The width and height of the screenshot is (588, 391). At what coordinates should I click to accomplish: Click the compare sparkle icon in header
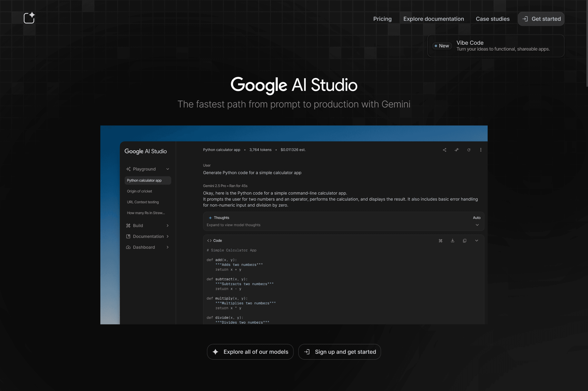pyautogui.click(x=457, y=150)
